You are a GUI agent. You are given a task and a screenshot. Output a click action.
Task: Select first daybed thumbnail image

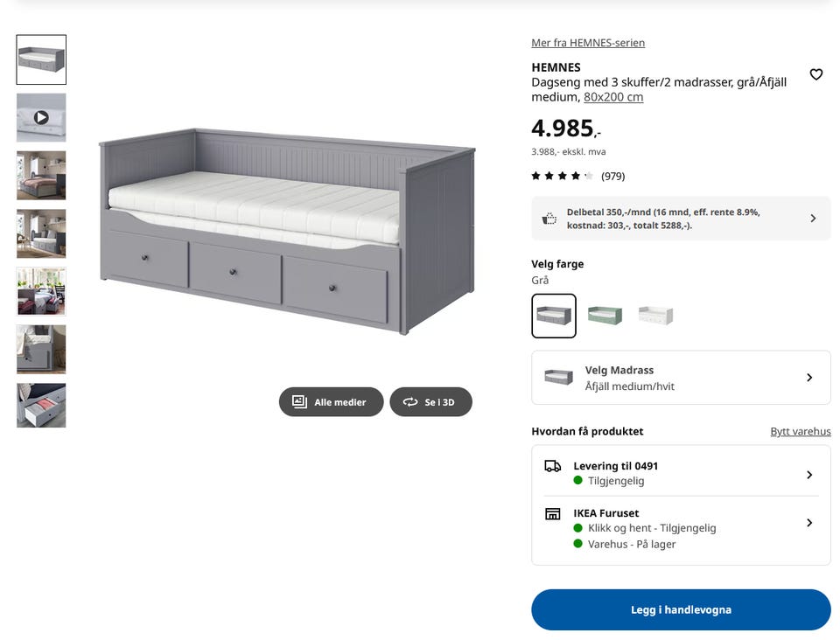click(41, 59)
